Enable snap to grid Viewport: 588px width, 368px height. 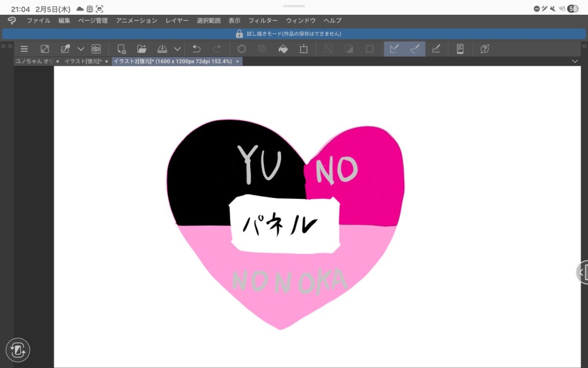click(x=436, y=49)
